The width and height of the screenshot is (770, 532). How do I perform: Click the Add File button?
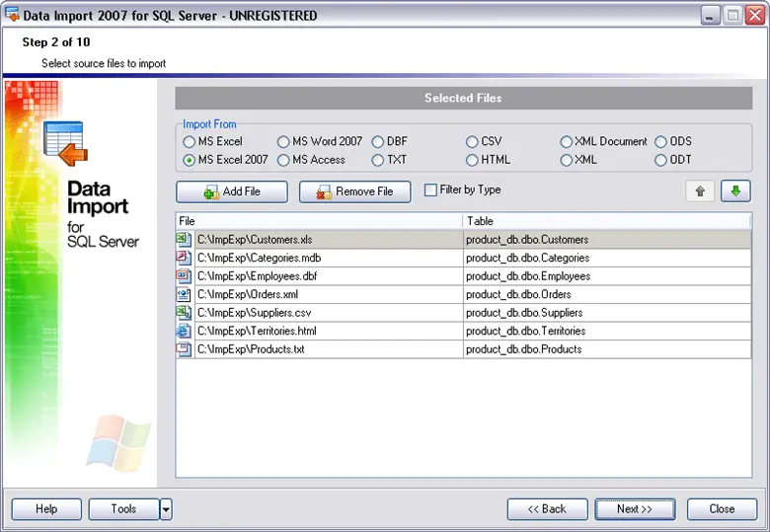(x=232, y=191)
